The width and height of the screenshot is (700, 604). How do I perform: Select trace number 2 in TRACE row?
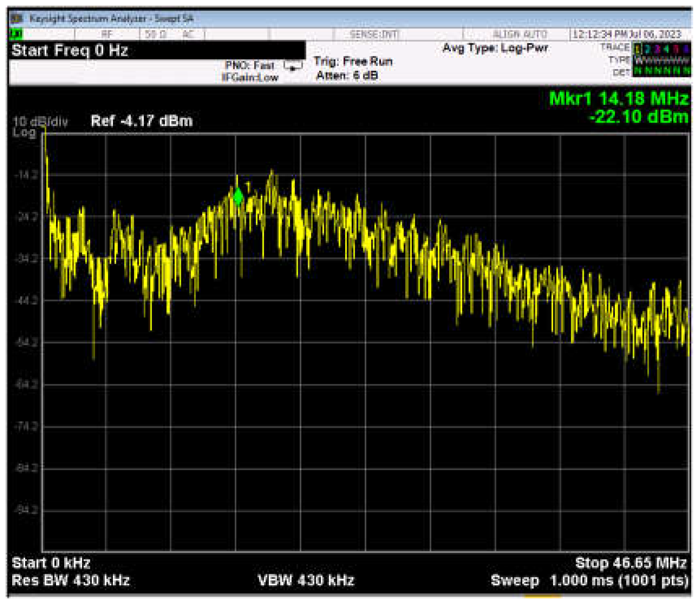(647, 49)
